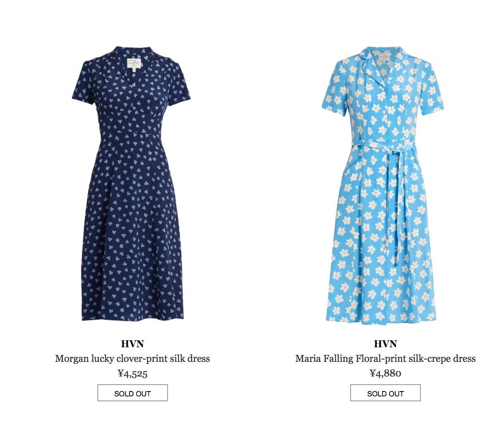The height and width of the screenshot is (424, 504).
Task: Open Maria Falling Floral-print silk-crepe dress title
Action: [385, 359]
